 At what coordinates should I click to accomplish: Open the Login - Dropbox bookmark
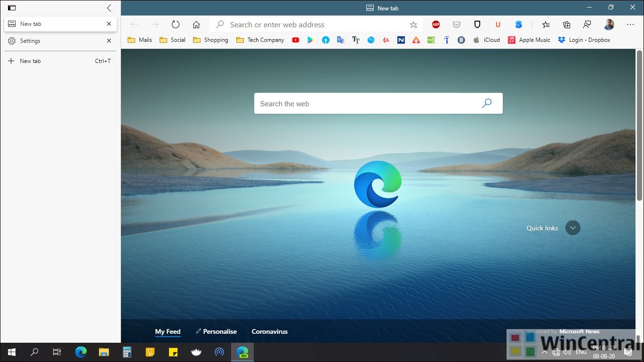tap(584, 40)
